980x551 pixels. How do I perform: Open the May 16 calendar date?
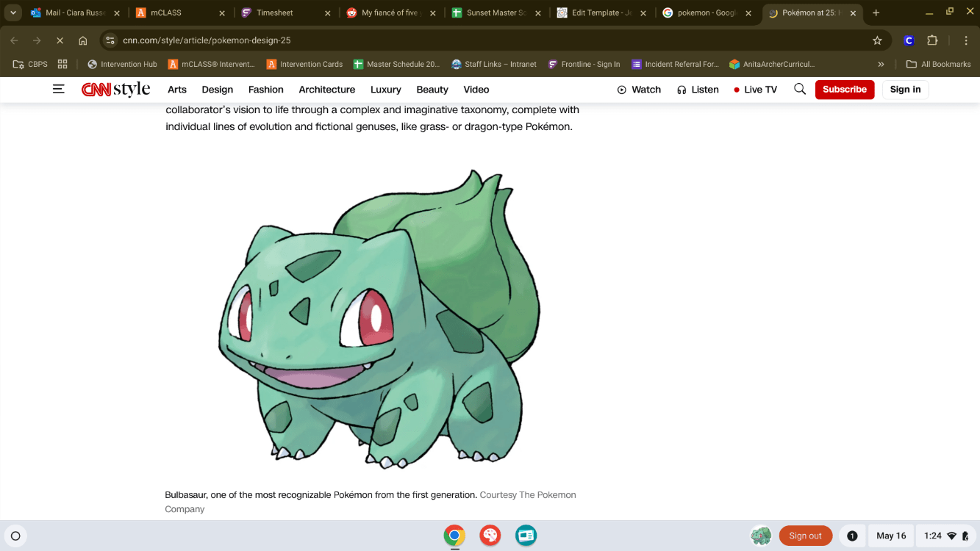(891, 536)
